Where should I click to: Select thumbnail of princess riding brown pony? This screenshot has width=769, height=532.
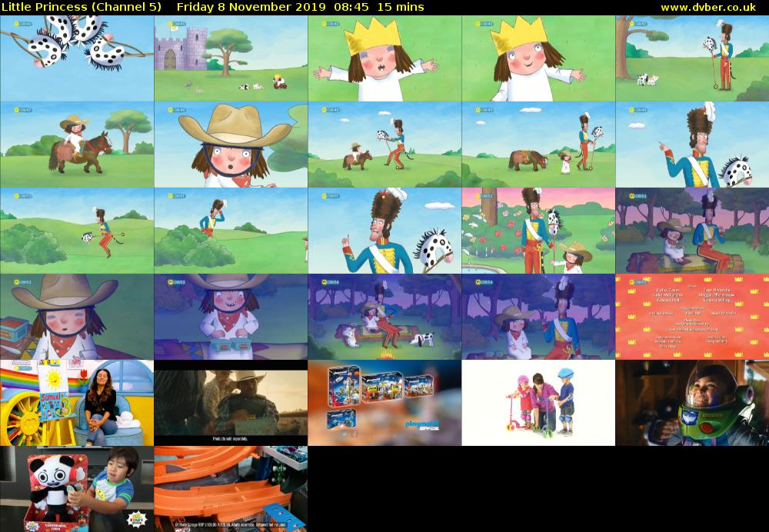(x=77, y=145)
